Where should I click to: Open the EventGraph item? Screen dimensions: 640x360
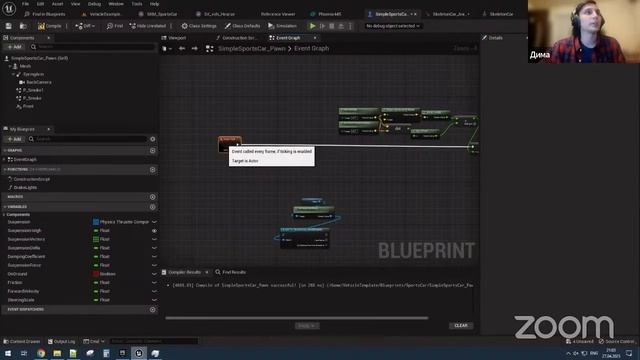pos(24,160)
